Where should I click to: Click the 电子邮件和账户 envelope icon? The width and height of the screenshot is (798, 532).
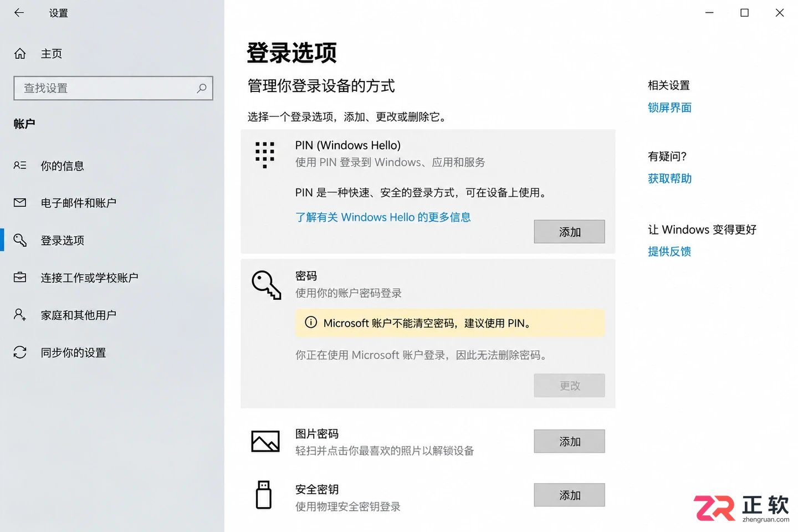tap(20, 203)
